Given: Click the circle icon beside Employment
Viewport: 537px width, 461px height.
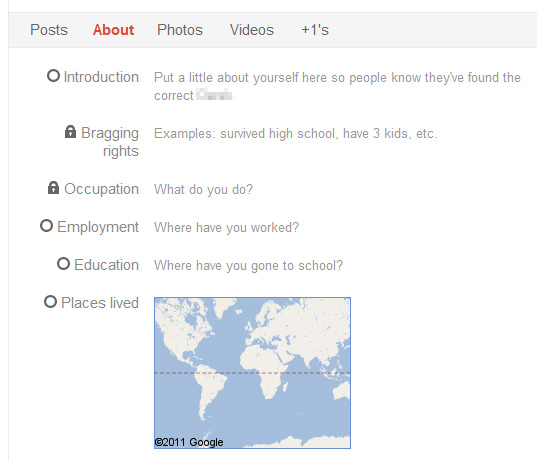Looking at the screenshot, I should 47,226.
